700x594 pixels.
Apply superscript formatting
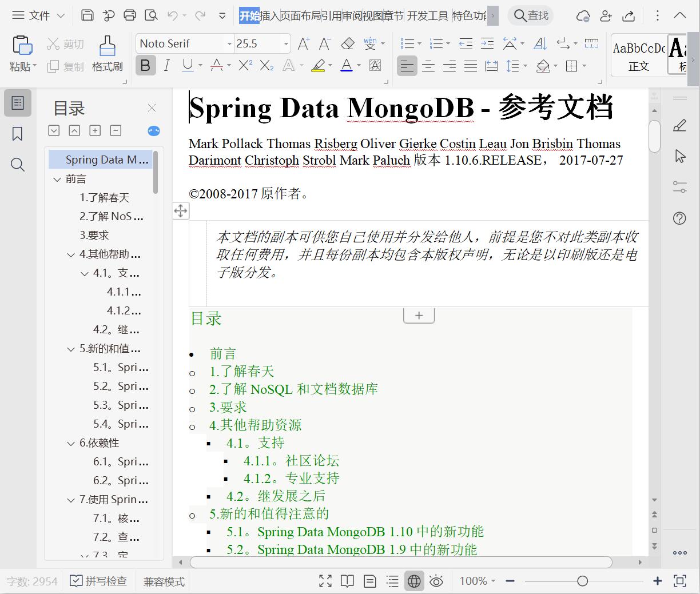(245, 66)
